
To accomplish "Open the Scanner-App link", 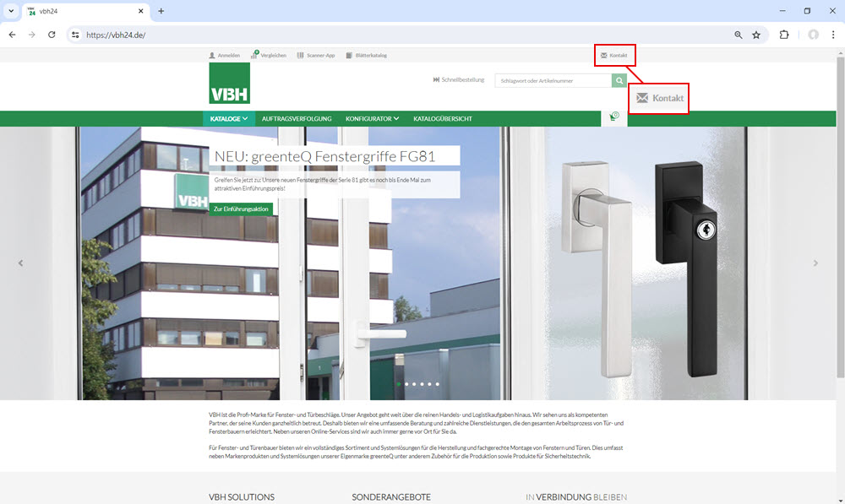I will coord(316,55).
